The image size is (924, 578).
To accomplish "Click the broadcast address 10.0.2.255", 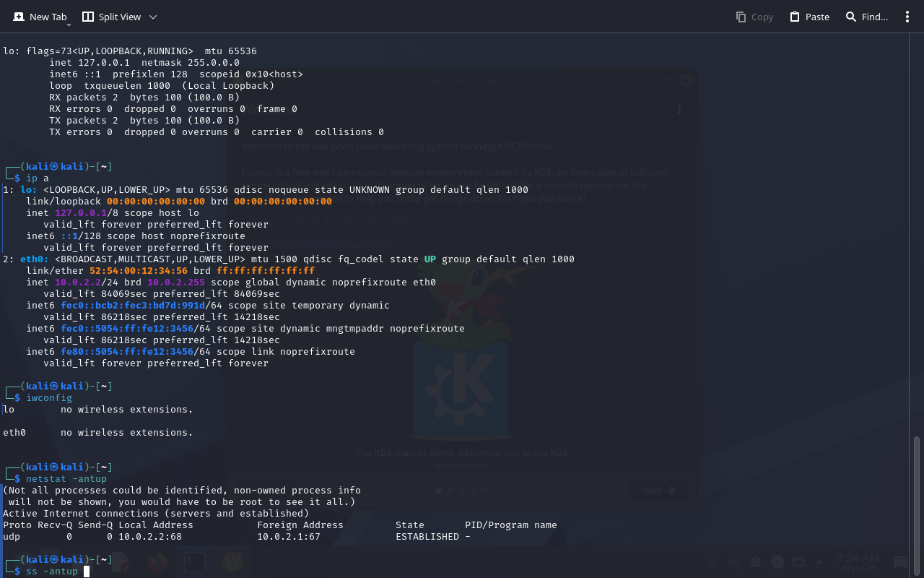I will click(176, 282).
